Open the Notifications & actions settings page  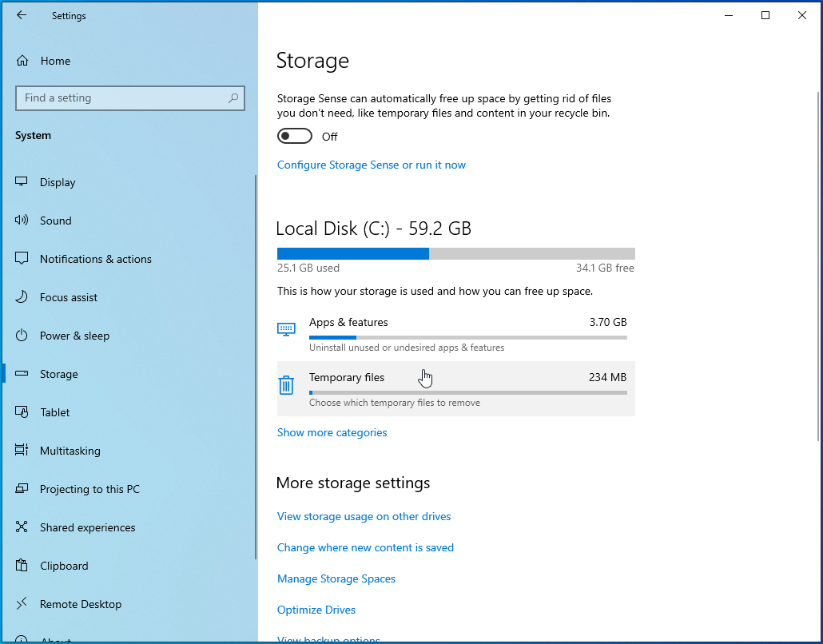coord(95,259)
